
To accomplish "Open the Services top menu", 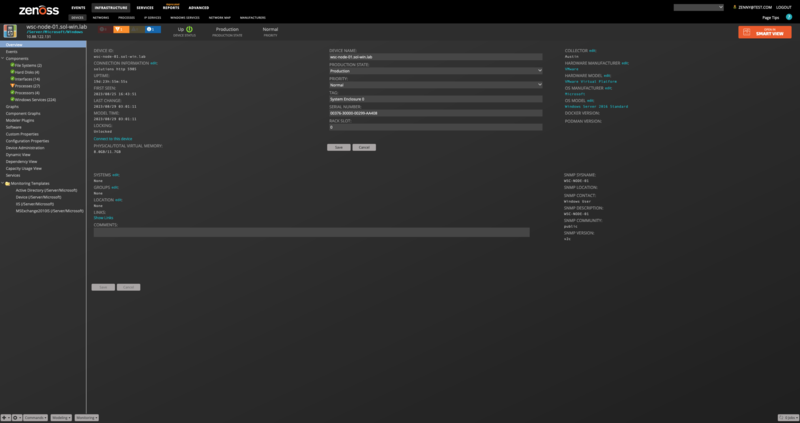I will 145,8.
